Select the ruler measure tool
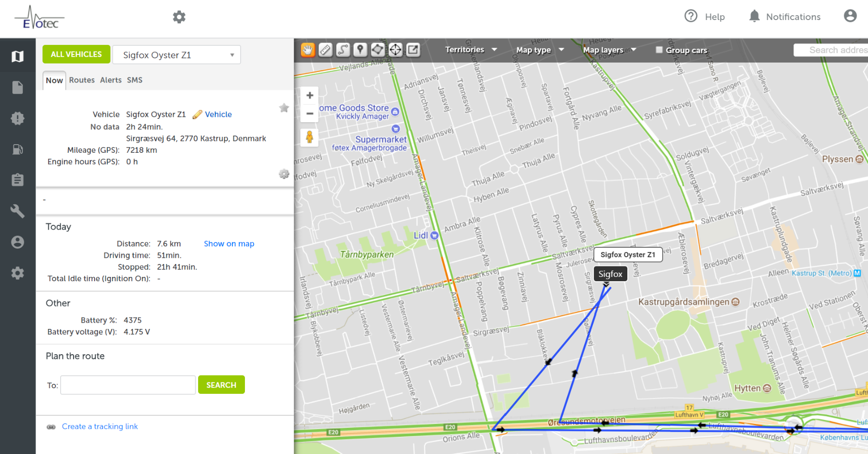The image size is (868, 454). pyautogui.click(x=325, y=50)
